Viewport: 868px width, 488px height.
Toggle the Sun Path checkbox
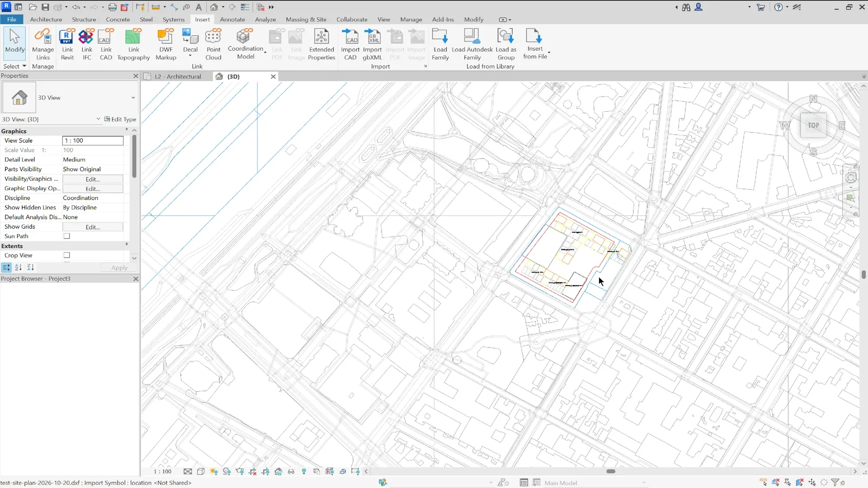tap(67, 236)
